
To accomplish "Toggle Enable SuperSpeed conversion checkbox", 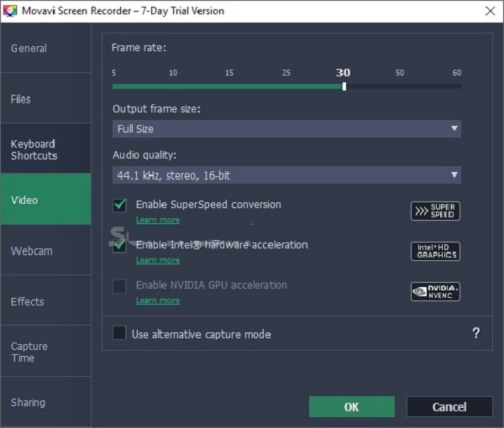I will pyautogui.click(x=119, y=205).
